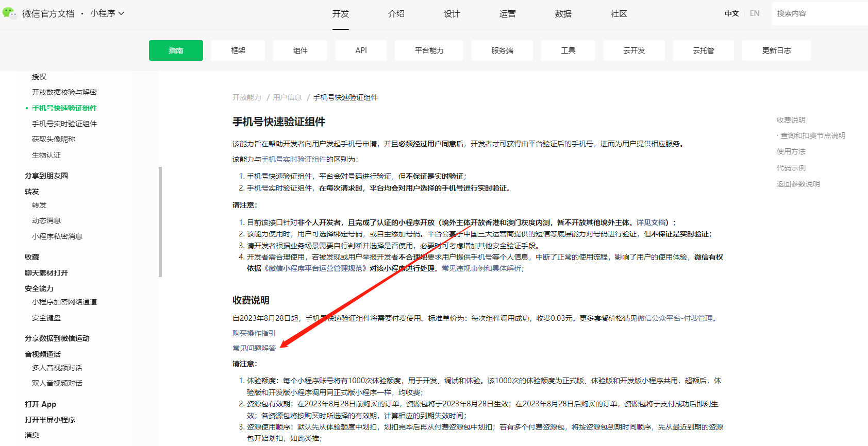The width and height of the screenshot is (868, 446).
Task: Click the 手机号快速验证组件 page heading
Action: 279,122
